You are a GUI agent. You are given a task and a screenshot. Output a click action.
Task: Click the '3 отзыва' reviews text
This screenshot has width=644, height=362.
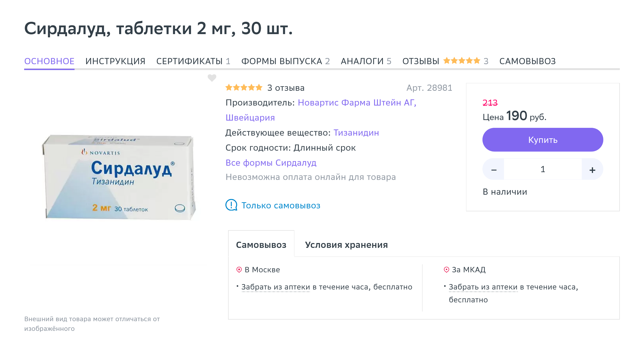click(286, 88)
